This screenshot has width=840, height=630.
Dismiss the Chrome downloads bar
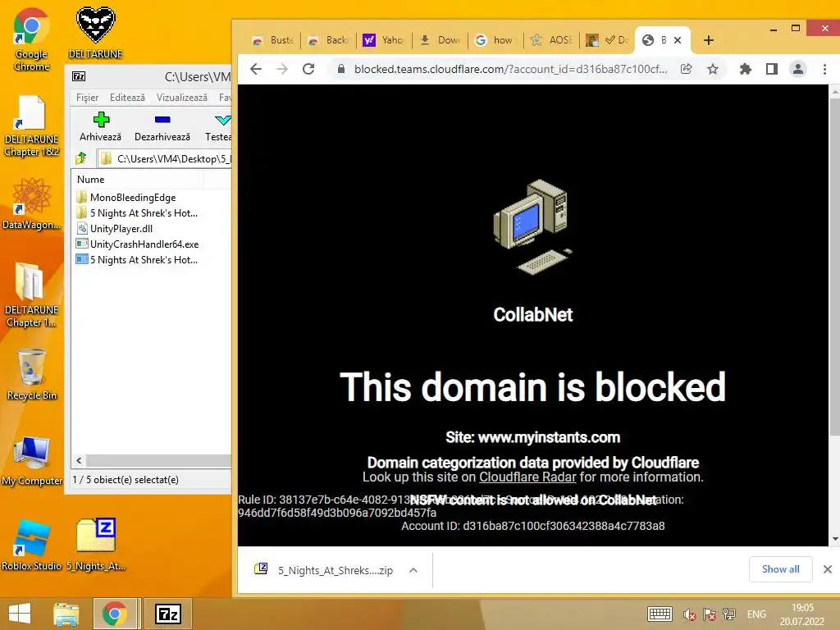(x=828, y=569)
